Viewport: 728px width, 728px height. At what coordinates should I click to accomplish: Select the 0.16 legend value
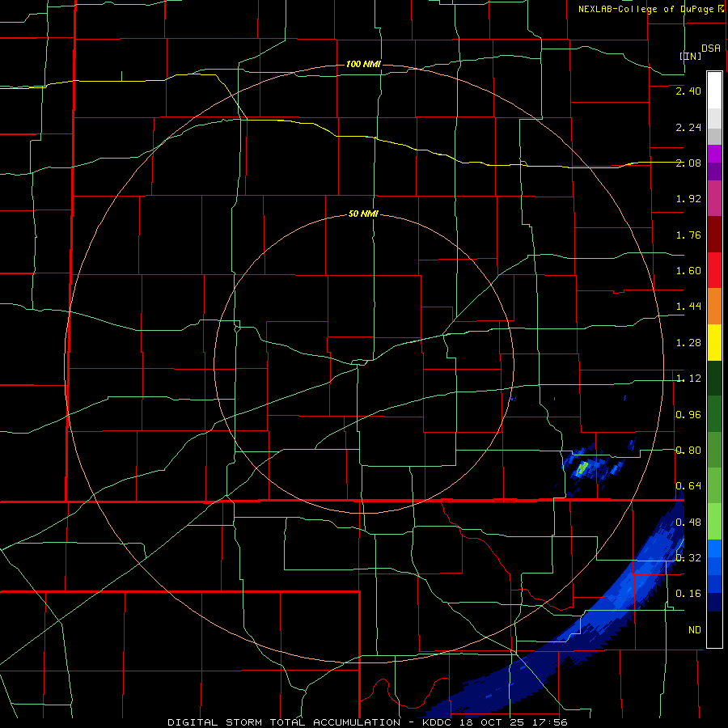pyautogui.click(x=688, y=594)
